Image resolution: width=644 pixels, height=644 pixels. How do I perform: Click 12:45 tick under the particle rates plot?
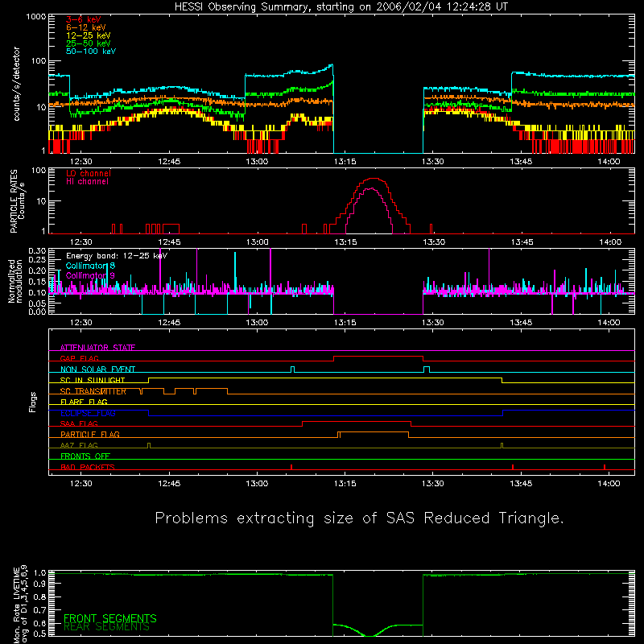pyautogui.click(x=169, y=242)
